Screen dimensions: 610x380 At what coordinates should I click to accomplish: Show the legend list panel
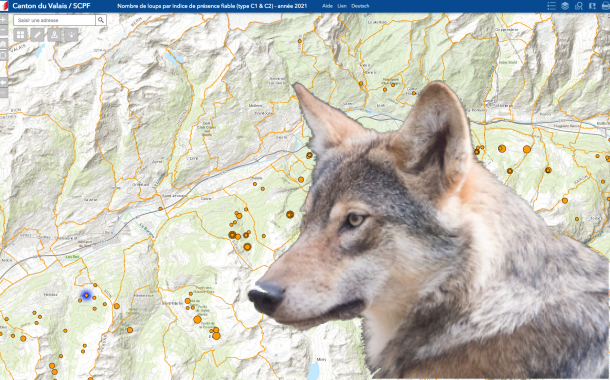coord(551,6)
